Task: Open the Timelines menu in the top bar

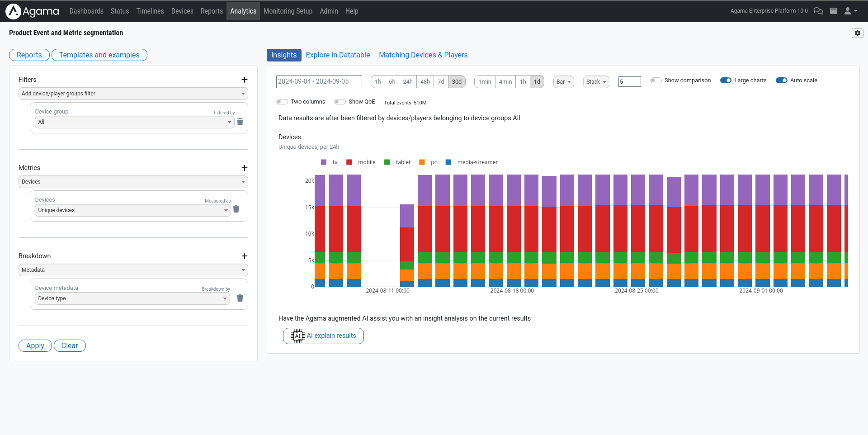Action: (x=150, y=11)
